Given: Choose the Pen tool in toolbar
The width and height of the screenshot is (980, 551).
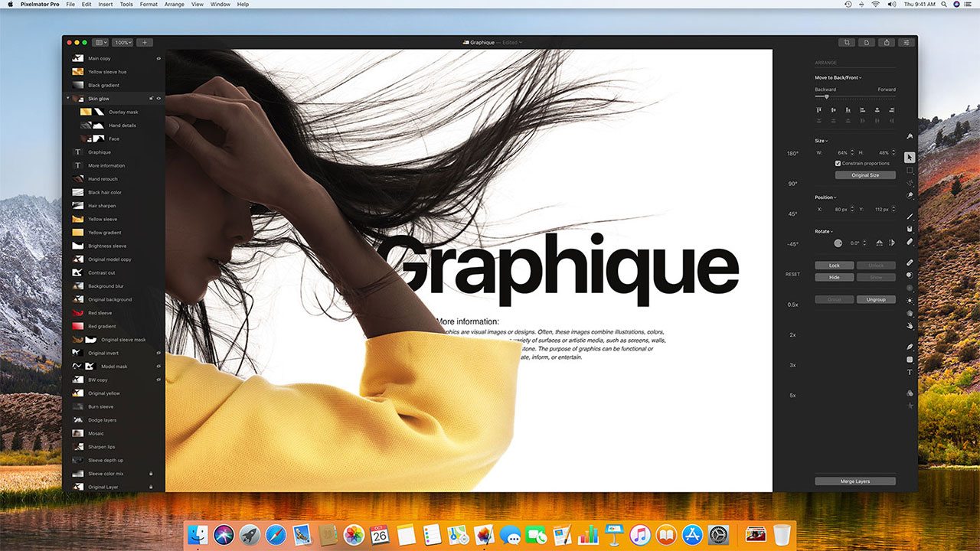Looking at the screenshot, I should tap(910, 347).
